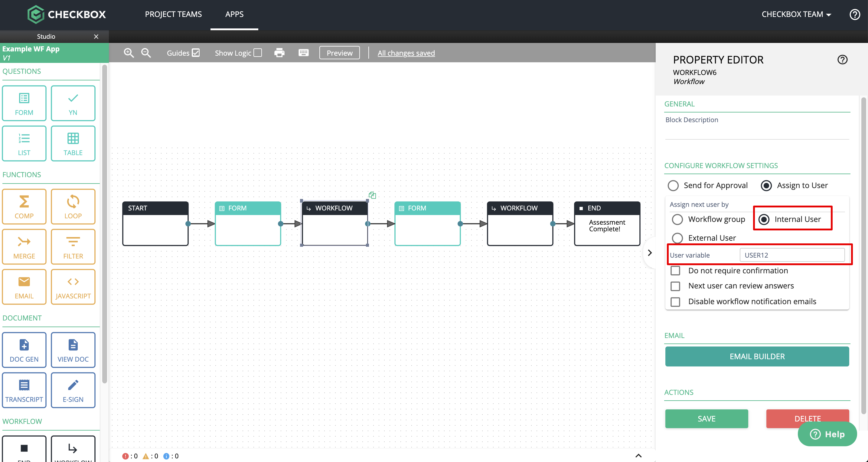This screenshot has height=462, width=868.
Task: Select the TABLE question block tool
Action: pyautogui.click(x=73, y=143)
